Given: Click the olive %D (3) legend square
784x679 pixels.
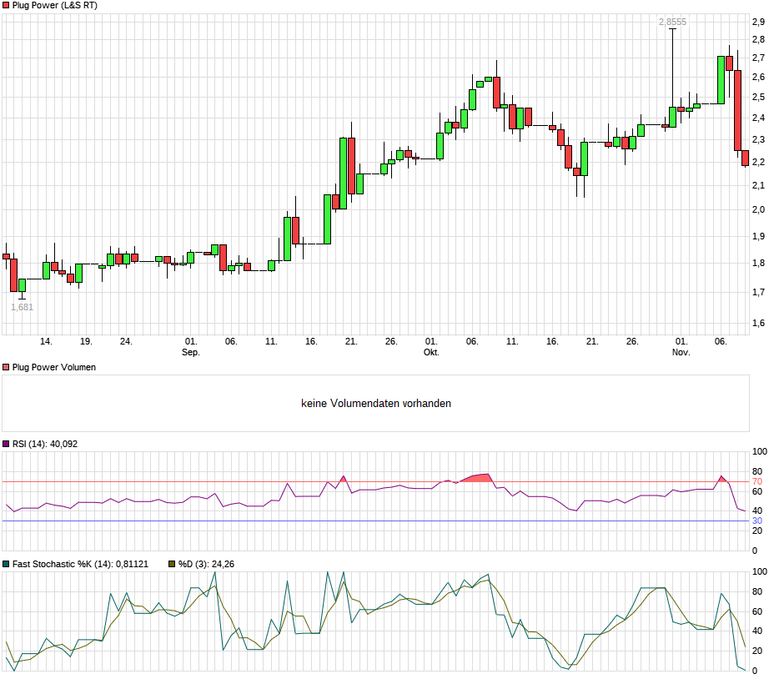Looking at the screenshot, I should pyautogui.click(x=171, y=564).
